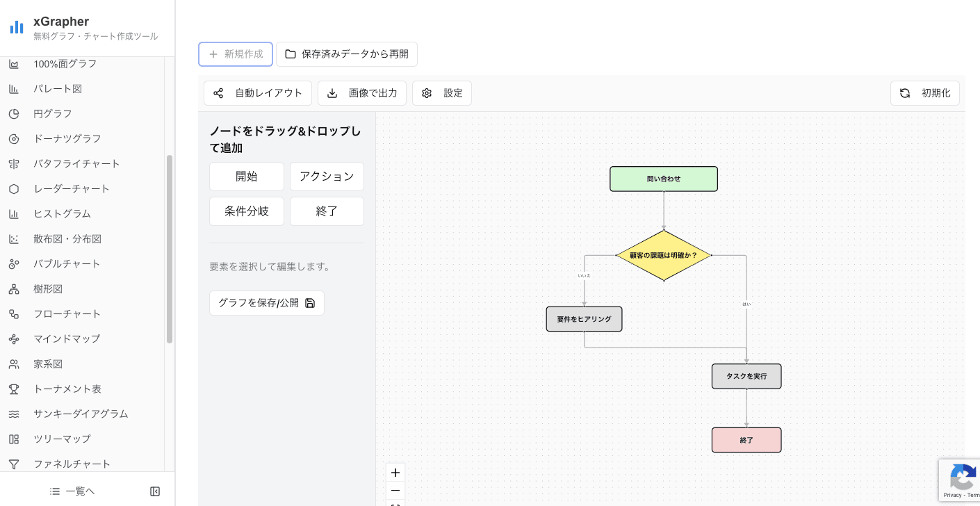Click the zoom in plus button
This screenshot has height=506, width=980.
pyautogui.click(x=395, y=473)
